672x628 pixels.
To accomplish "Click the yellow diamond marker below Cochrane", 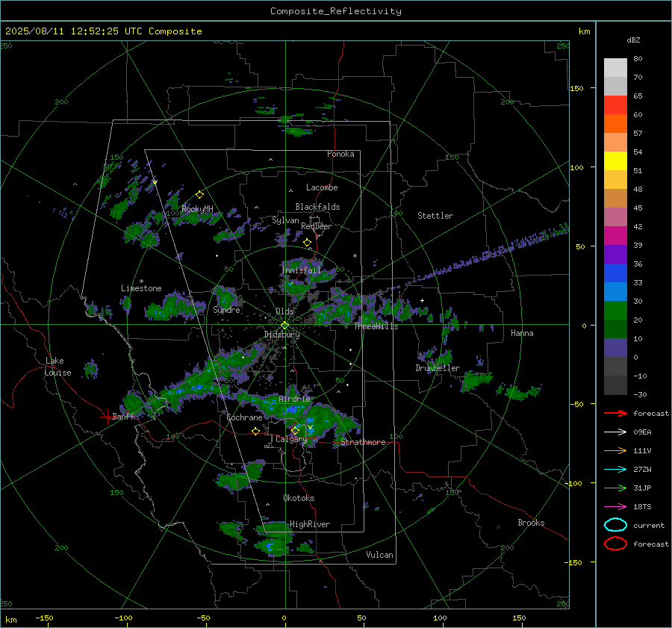I will tap(255, 431).
